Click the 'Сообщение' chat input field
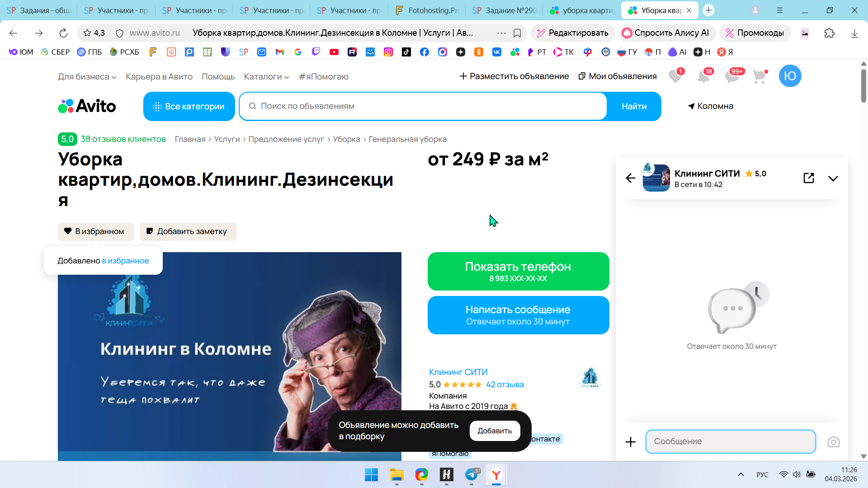 pos(730,441)
